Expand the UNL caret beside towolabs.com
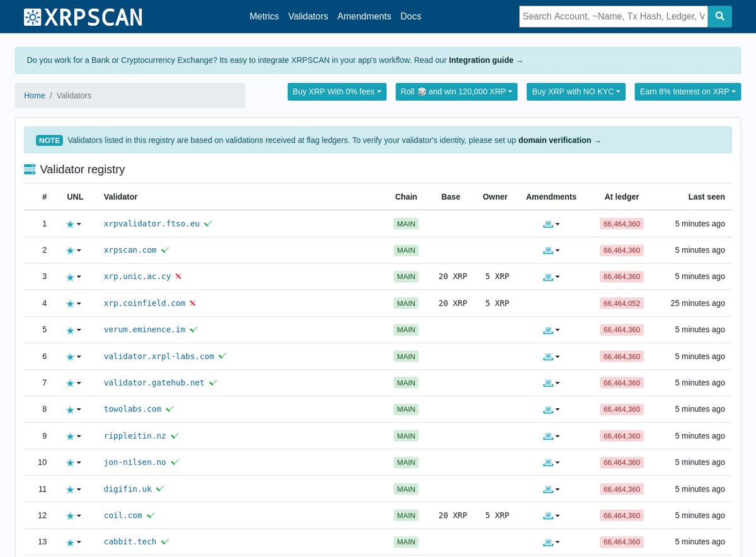Screen dimensions: 756x557 coord(79,410)
